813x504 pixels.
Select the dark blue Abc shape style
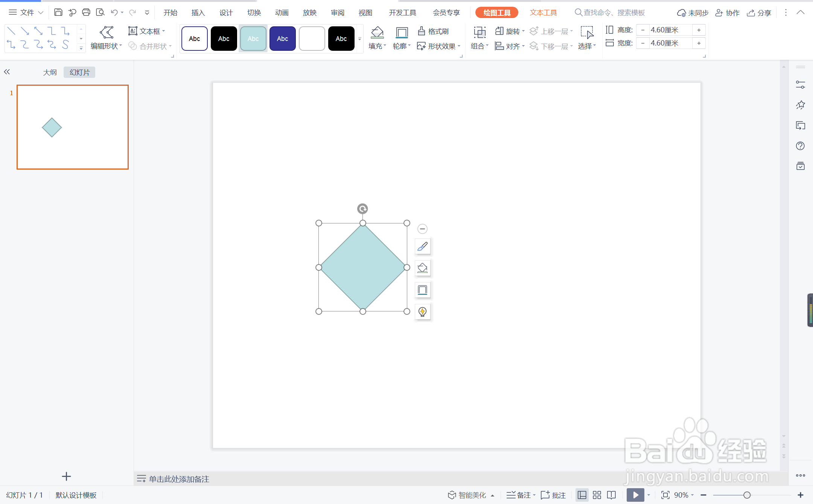[x=282, y=38]
